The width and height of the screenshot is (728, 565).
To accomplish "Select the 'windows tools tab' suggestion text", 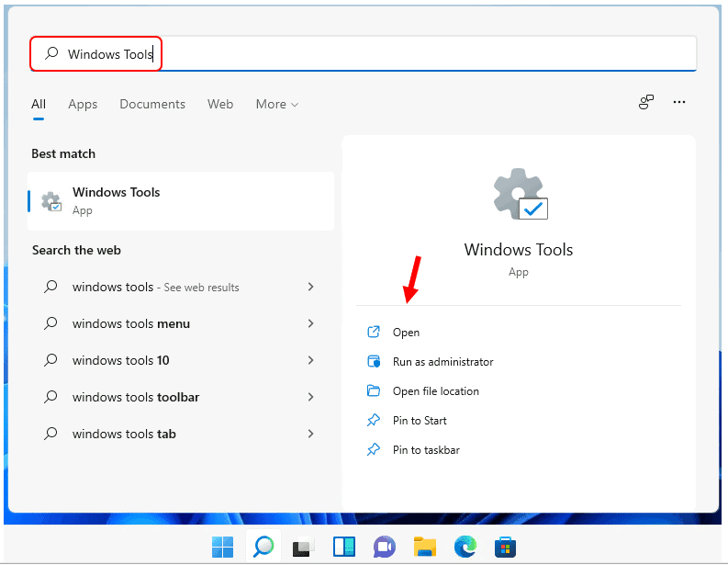I will (x=124, y=434).
